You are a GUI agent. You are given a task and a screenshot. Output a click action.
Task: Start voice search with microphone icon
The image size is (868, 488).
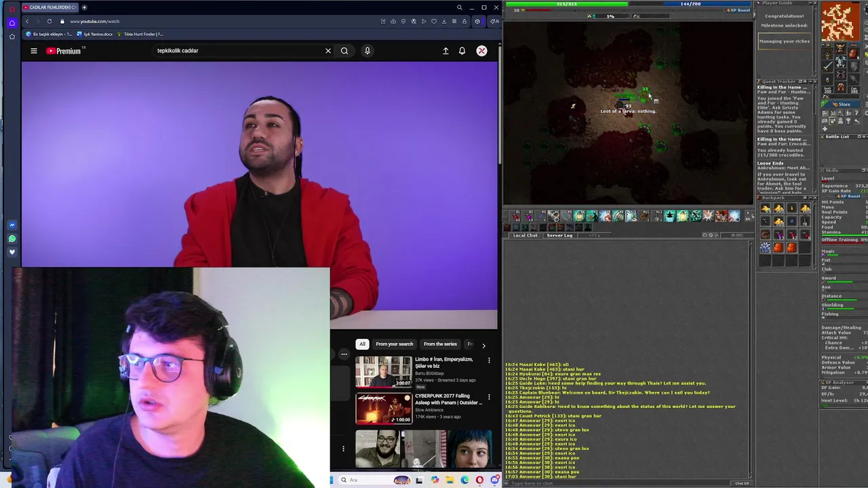tap(368, 51)
